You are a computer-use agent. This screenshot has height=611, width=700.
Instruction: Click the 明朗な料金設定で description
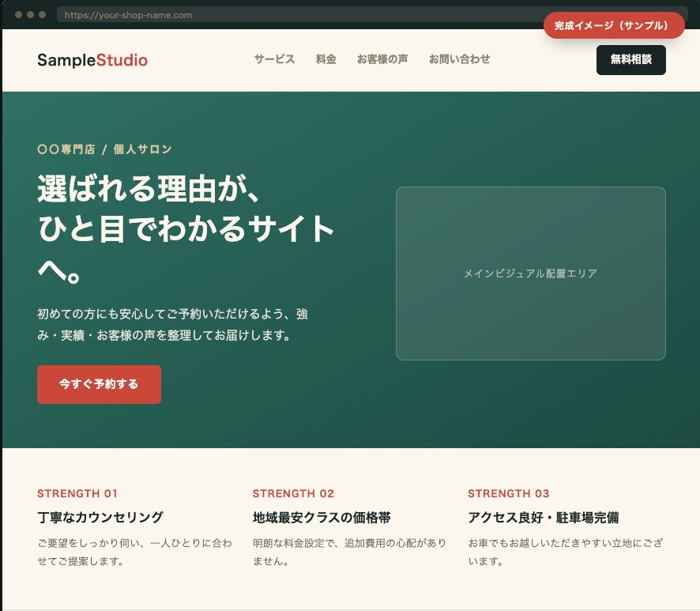(x=349, y=552)
